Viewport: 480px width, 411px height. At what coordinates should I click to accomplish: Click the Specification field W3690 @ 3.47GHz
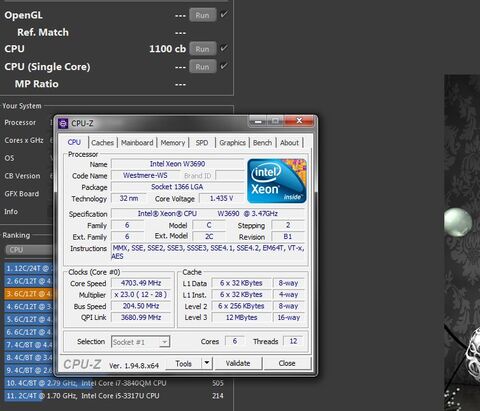(x=208, y=214)
